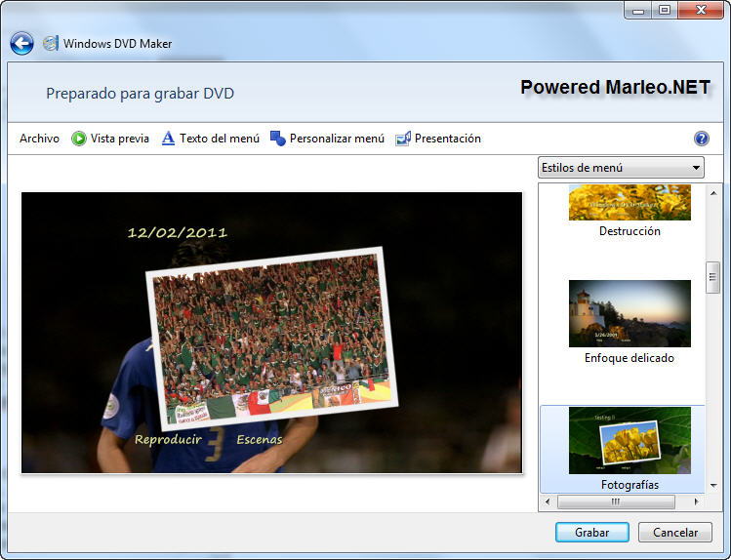731x560 pixels.
Task: Click the Destrucción style label
Action: pyautogui.click(x=629, y=231)
